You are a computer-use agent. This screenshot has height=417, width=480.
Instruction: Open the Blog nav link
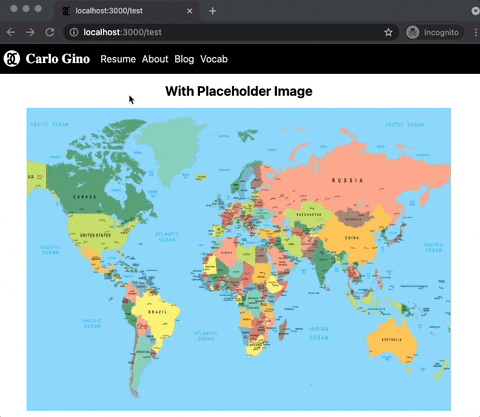click(x=184, y=59)
